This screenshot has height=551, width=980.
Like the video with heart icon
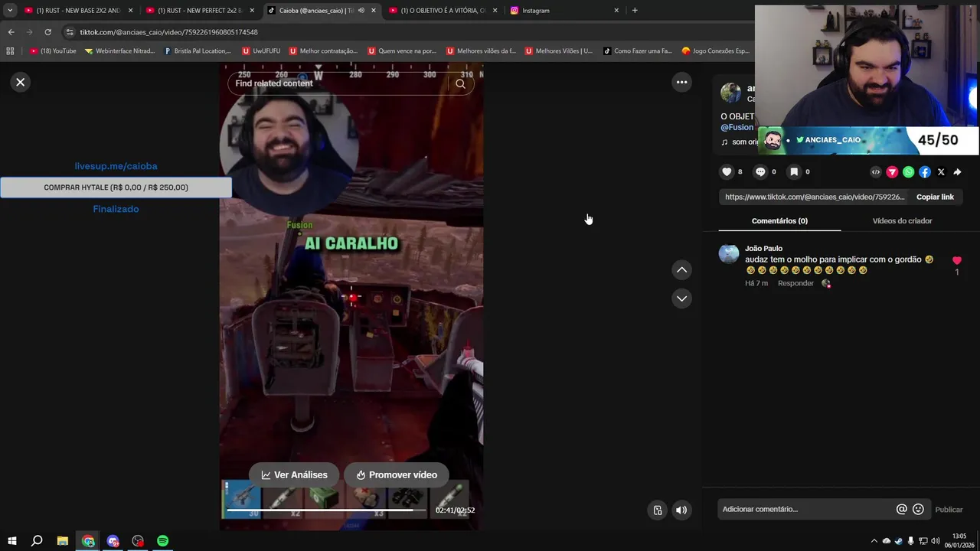coord(727,171)
